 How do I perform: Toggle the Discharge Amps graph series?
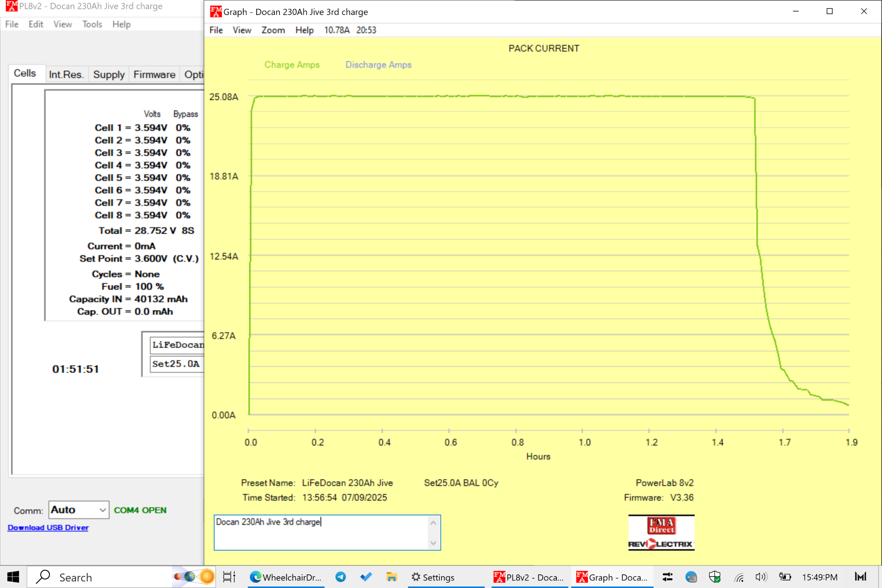click(378, 65)
